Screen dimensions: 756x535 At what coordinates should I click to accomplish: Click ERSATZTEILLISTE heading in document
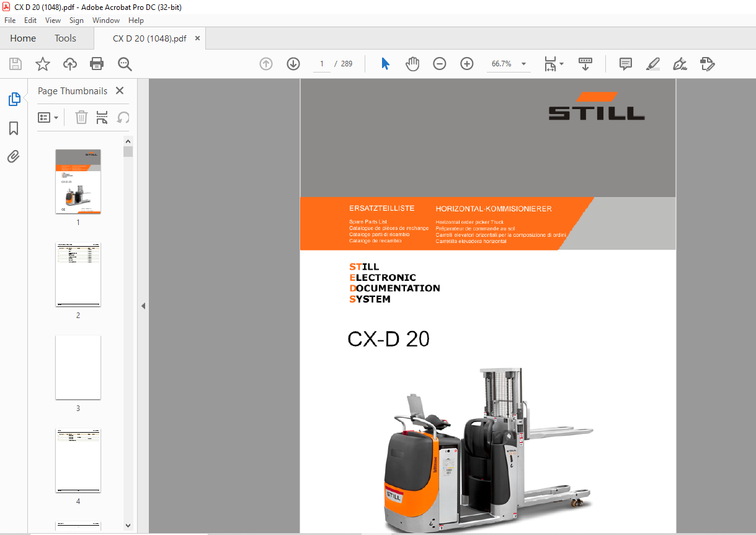(381, 208)
